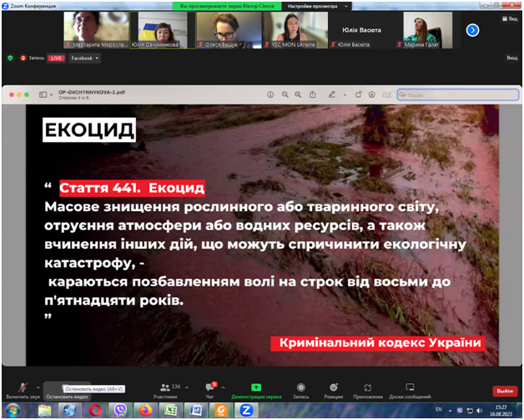Open Firefox from the Windows taskbar

click(145, 411)
